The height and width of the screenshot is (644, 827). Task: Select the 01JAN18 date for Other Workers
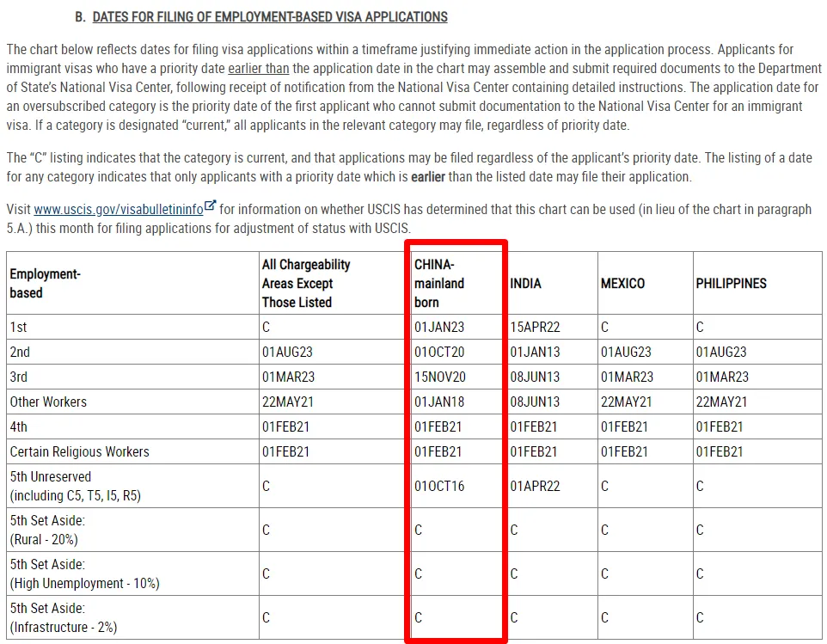[x=439, y=402]
